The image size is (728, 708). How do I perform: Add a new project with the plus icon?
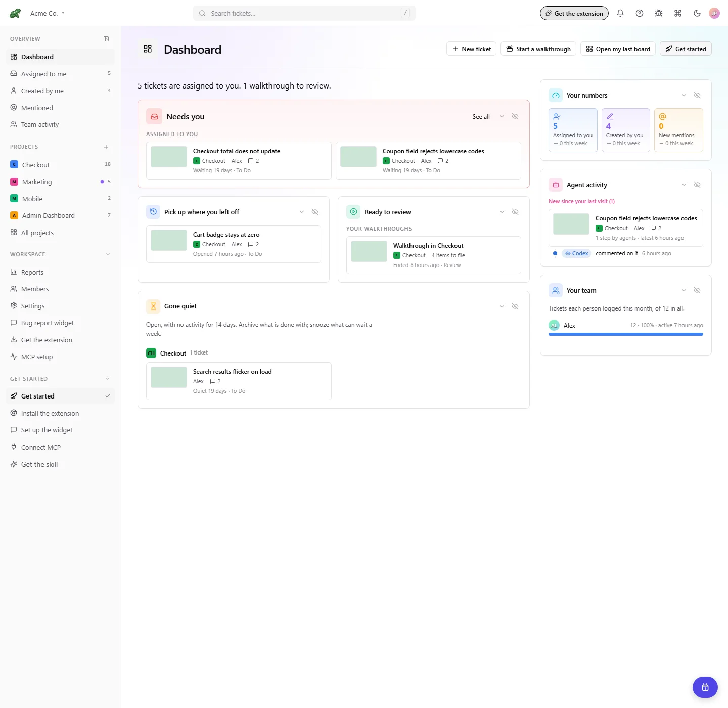[x=106, y=147]
